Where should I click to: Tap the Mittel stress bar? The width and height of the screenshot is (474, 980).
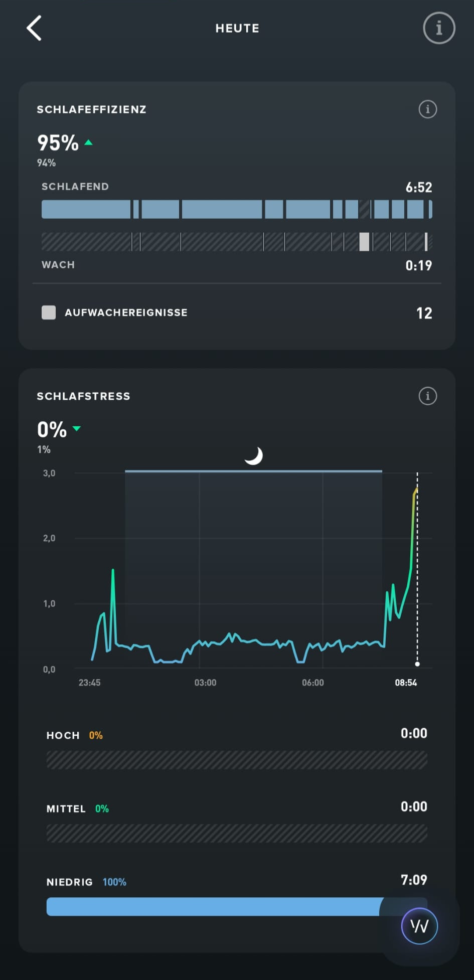[x=236, y=833]
